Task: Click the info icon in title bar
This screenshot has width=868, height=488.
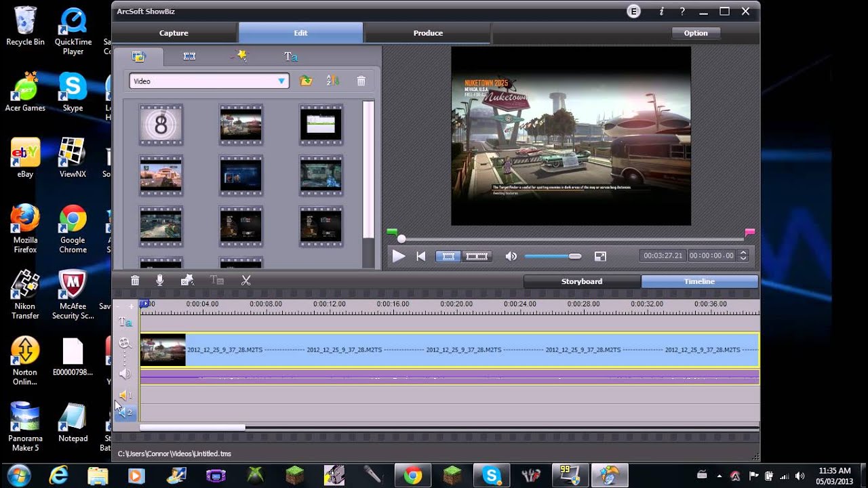Action: (661, 12)
